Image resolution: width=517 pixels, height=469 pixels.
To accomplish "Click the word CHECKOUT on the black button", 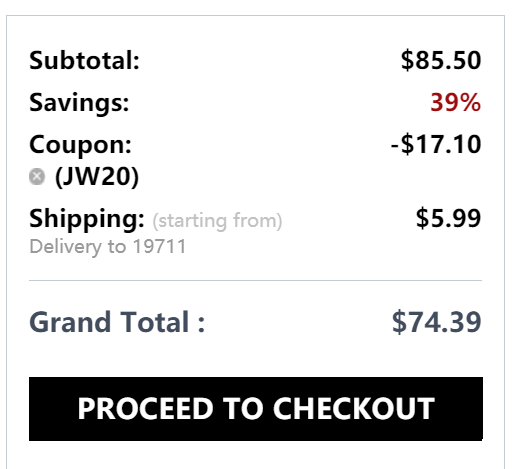I will [354, 409].
